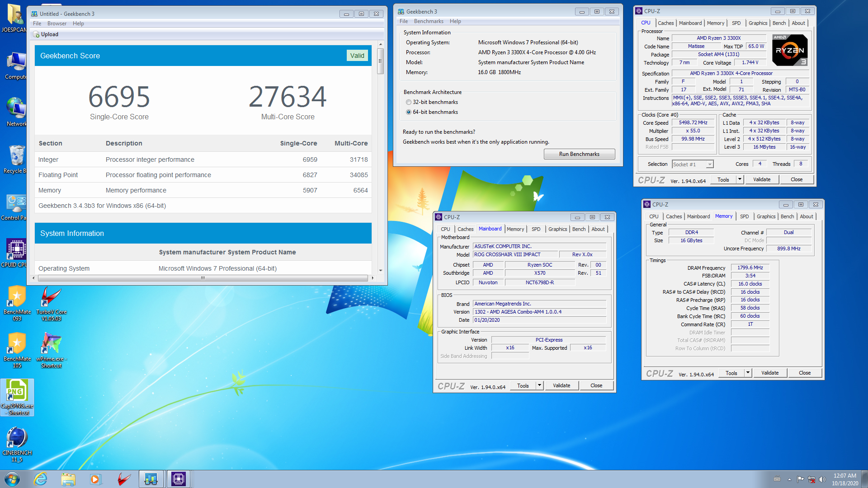Click the Valid badge in Geekbench Score
Viewport: 868px width, 488px height.
[357, 56]
